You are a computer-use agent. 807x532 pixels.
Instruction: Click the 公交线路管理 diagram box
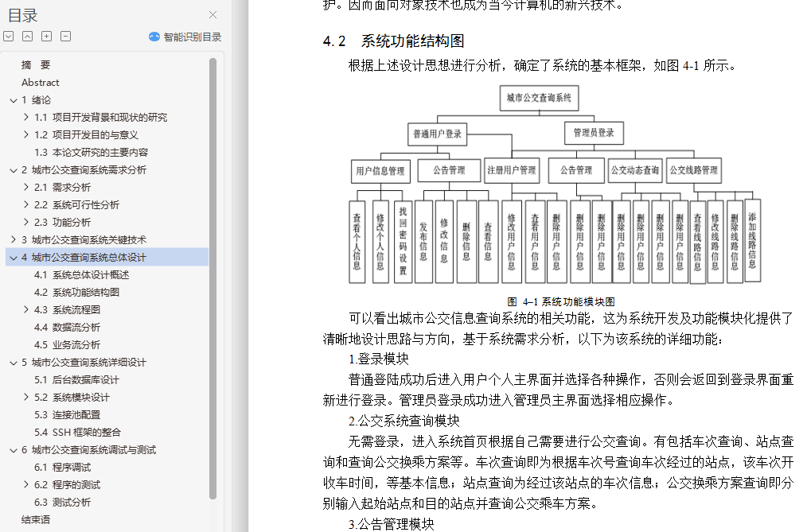[693, 169]
